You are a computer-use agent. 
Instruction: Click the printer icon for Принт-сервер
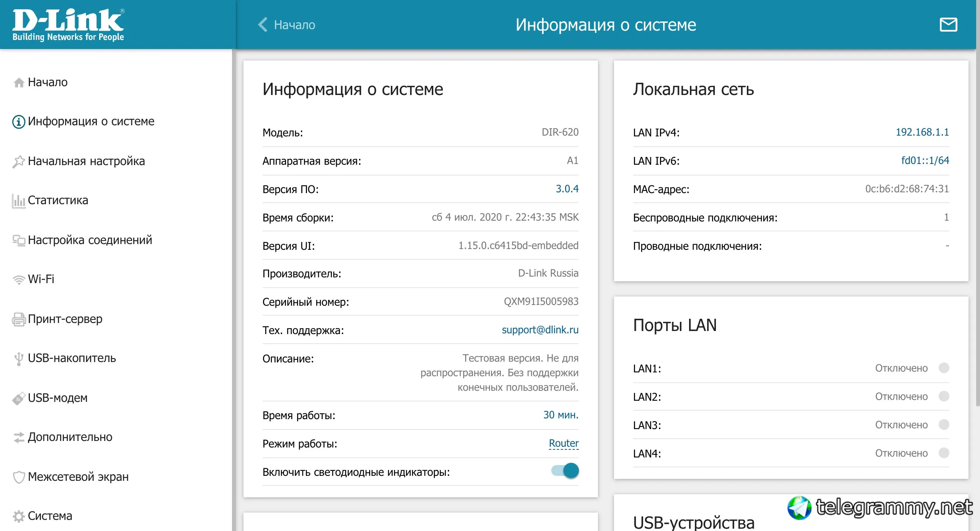tap(19, 319)
